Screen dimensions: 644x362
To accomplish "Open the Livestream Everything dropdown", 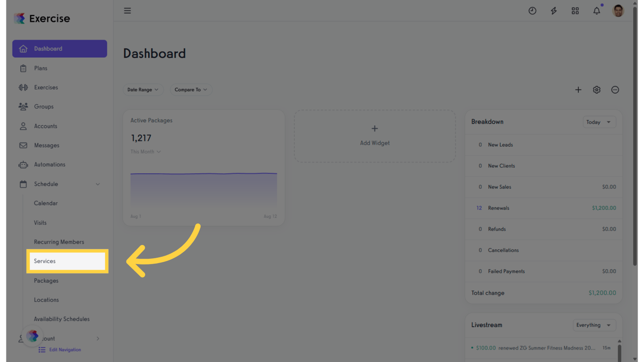I will pyautogui.click(x=594, y=325).
